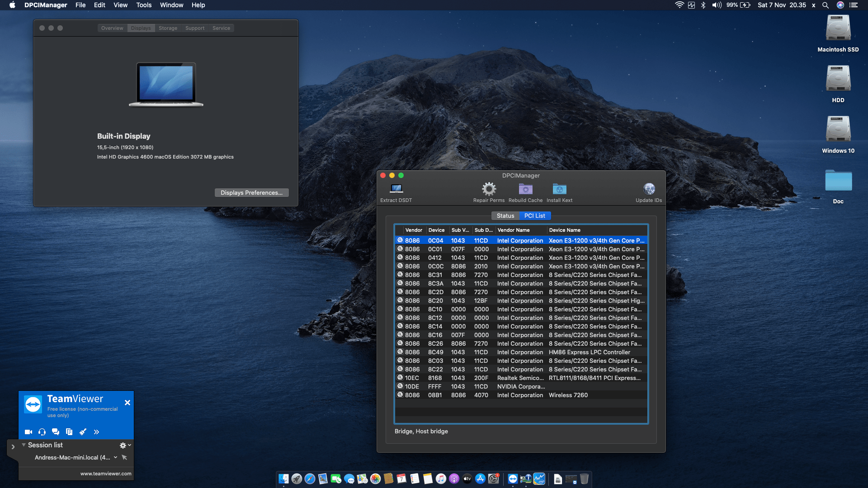Toggle the remote pointer arrow for the session
Screen dimensions: 868x488
pos(124,457)
